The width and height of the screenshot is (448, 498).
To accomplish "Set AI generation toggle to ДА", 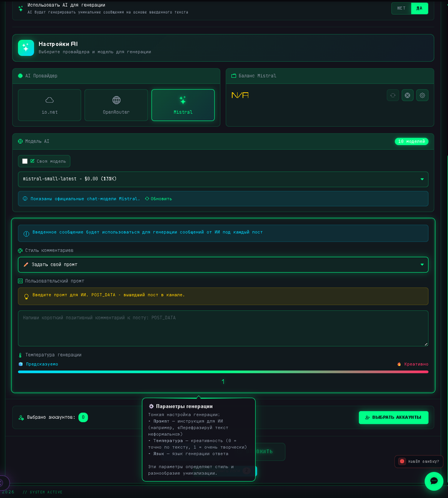I will pos(419,8).
